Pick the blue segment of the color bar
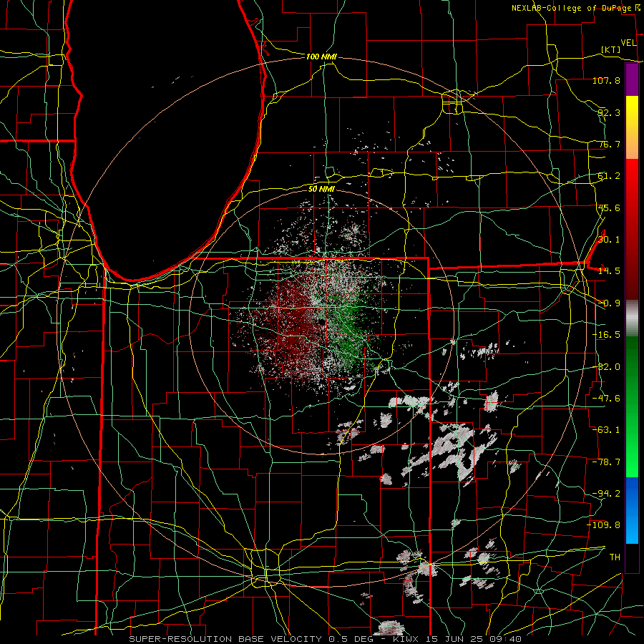The height and width of the screenshot is (644, 644). coord(632,510)
